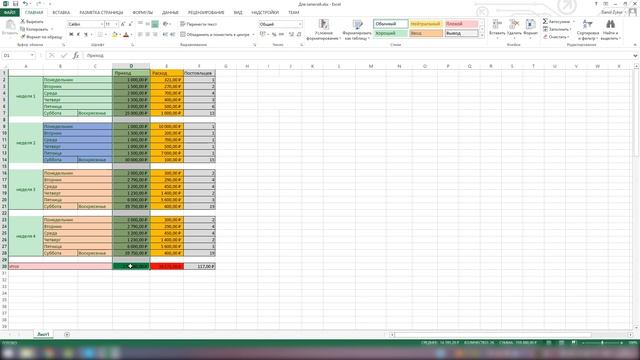The width and height of the screenshot is (640, 360).
Task: Apply the Плохой cell style
Action: pyautogui.click(x=461, y=24)
